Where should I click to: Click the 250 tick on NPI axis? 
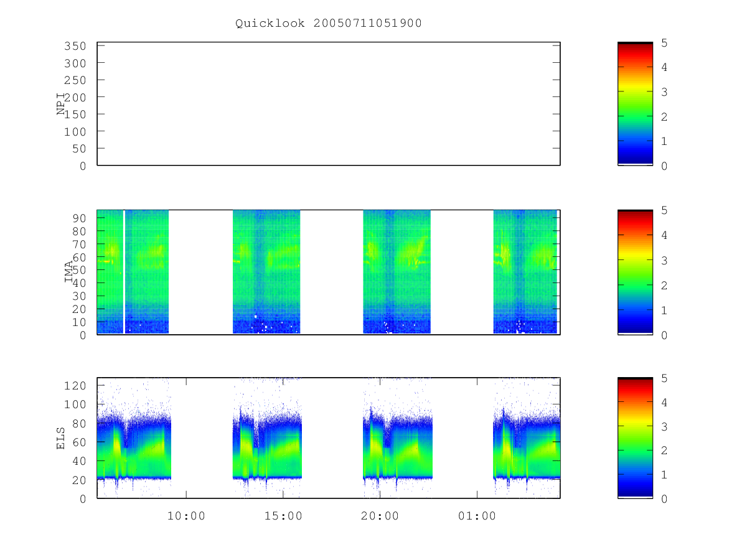click(x=75, y=80)
